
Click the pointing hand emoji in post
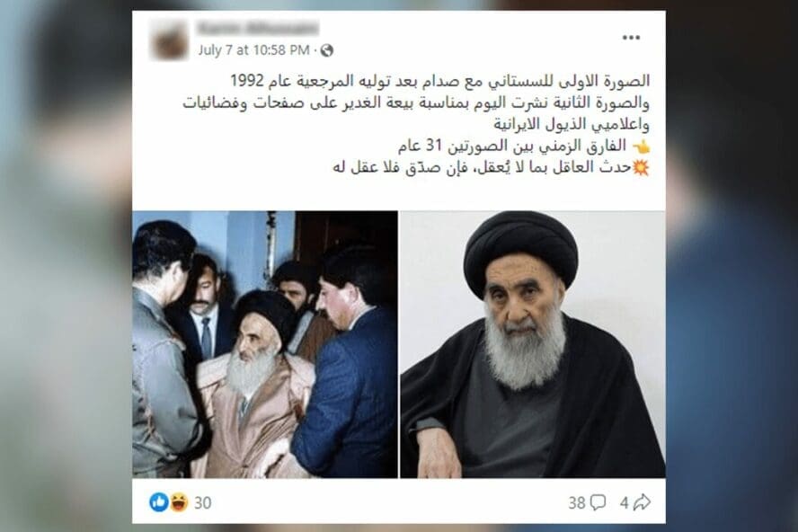point(641,147)
